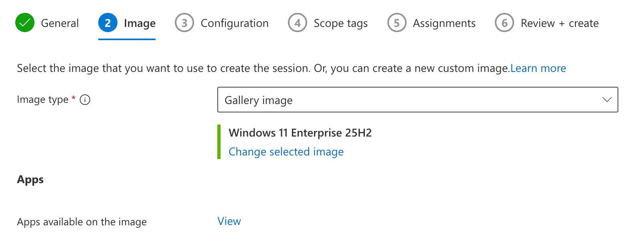The height and width of the screenshot is (245, 644).
Task: Click the green checkmark icon for General
Action: (25, 23)
